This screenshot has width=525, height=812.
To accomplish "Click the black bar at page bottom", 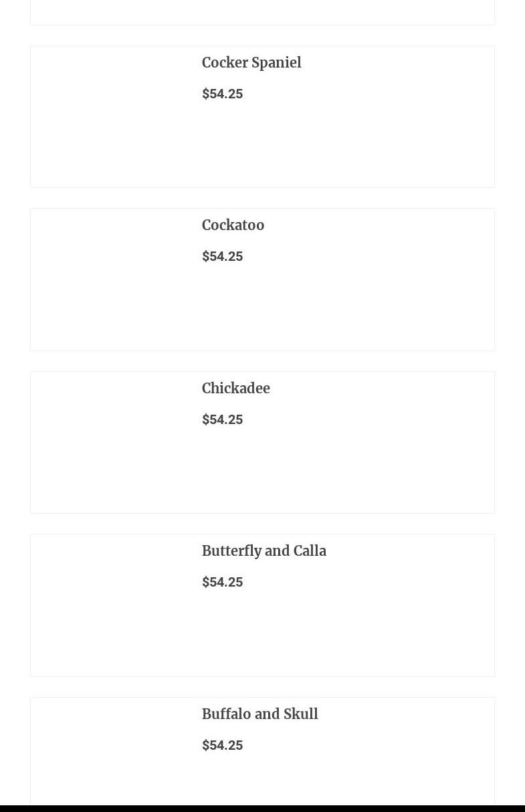I will (262, 809).
